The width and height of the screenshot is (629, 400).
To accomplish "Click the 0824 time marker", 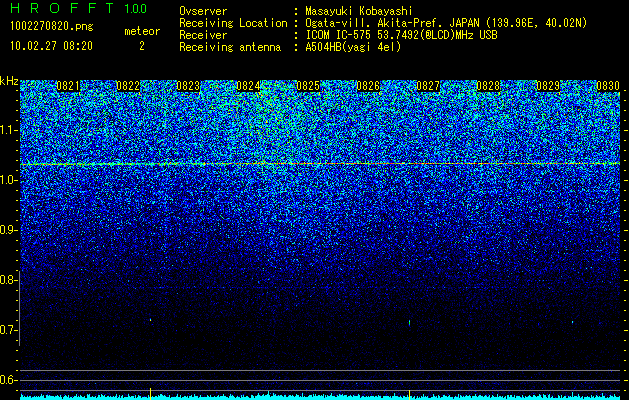I will (248, 86).
